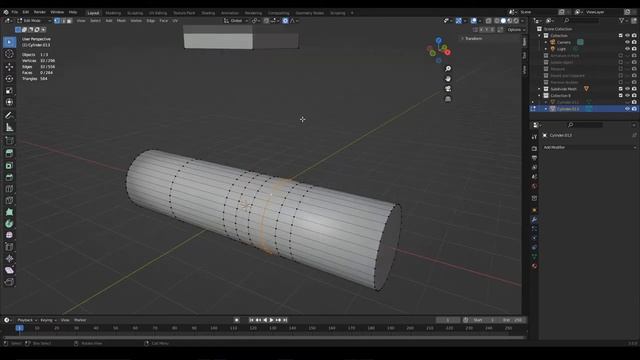This screenshot has width=640, height=360.
Task: Open the Modifier properties wrench tab
Action: pyautogui.click(x=534, y=220)
